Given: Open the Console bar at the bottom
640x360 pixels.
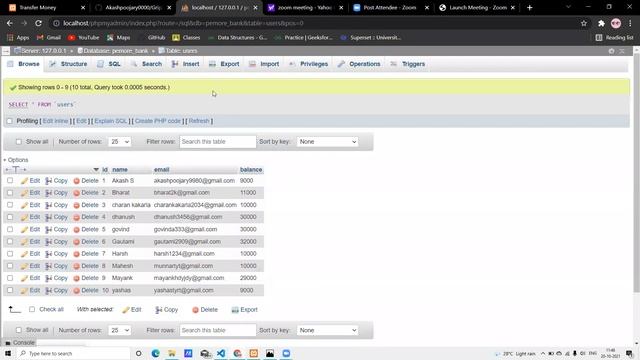Looking at the screenshot, I should (x=20, y=343).
